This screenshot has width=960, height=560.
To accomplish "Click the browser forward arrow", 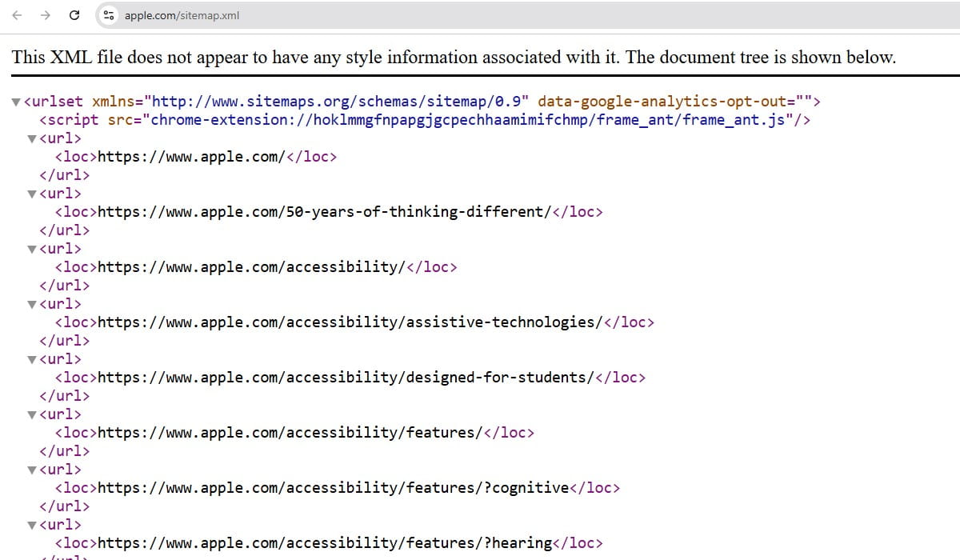I will 46,14.
